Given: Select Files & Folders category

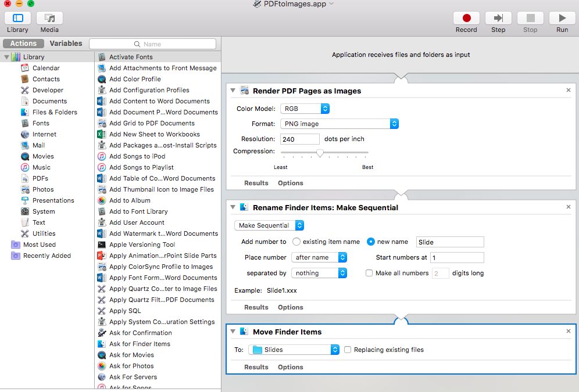Looking at the screenshot, I should 55,112.
